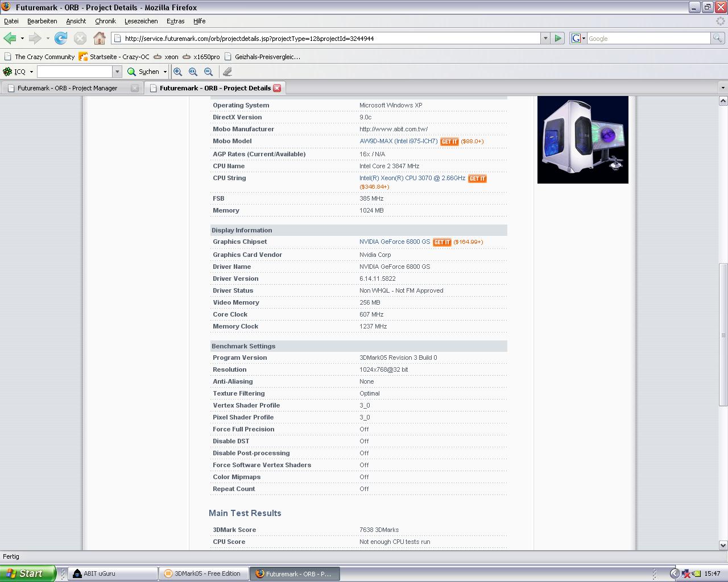The image size is (728, 582).
Task: Open the AW9D-MAX (Intel i975-ICH7) link
Action: [399, 142]
